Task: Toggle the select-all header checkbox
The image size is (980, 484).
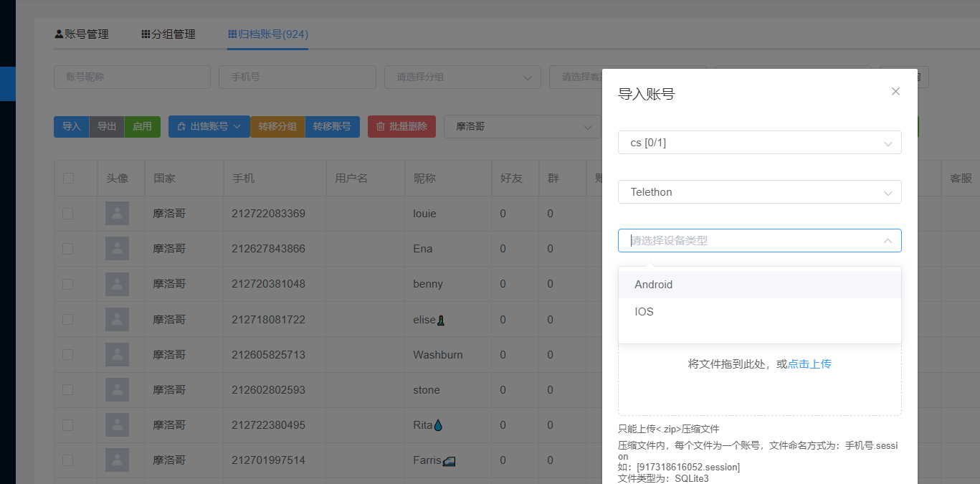Action: (x=68, y=179)
